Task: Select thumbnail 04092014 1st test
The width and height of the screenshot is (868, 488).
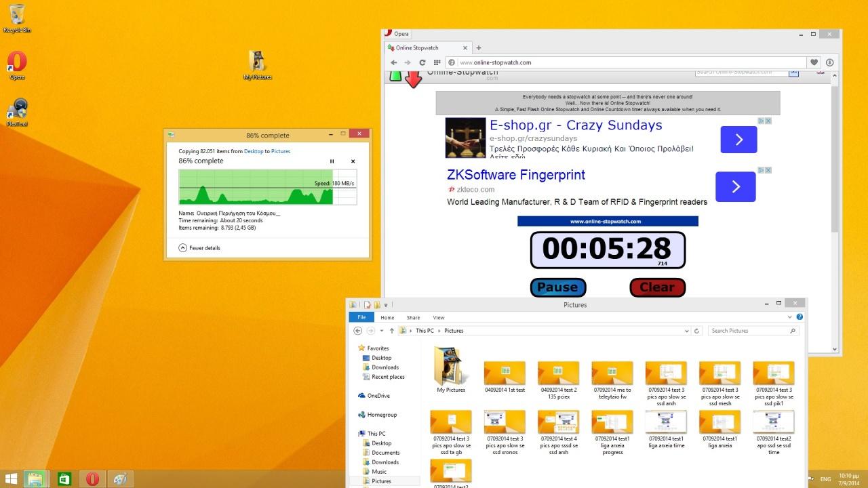Action: click(x=505, y=377)
